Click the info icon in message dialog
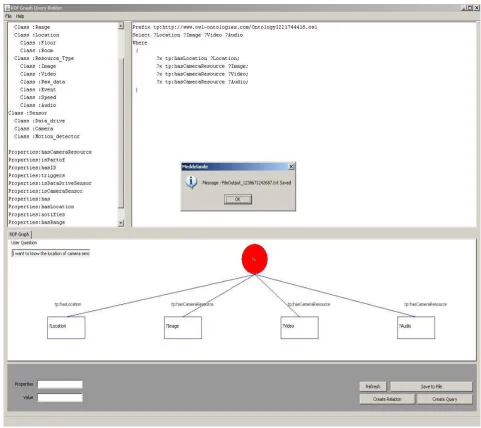The image size is (481, 428). [191, 182]
